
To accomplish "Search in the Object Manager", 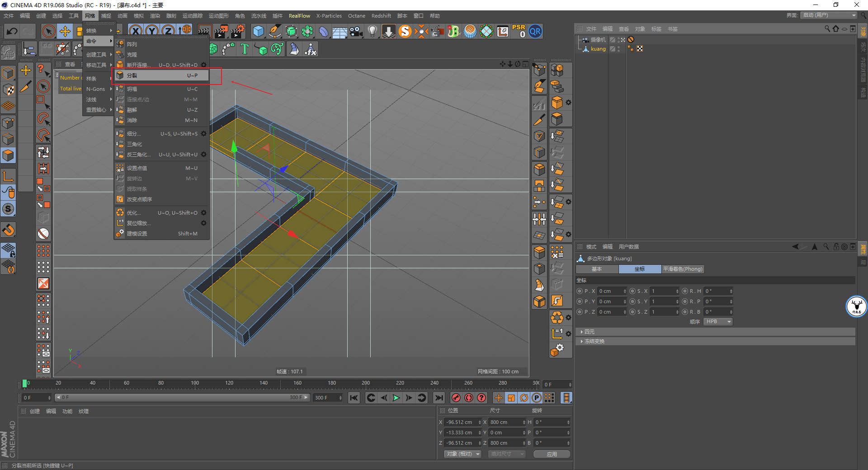I will (827, 29).
